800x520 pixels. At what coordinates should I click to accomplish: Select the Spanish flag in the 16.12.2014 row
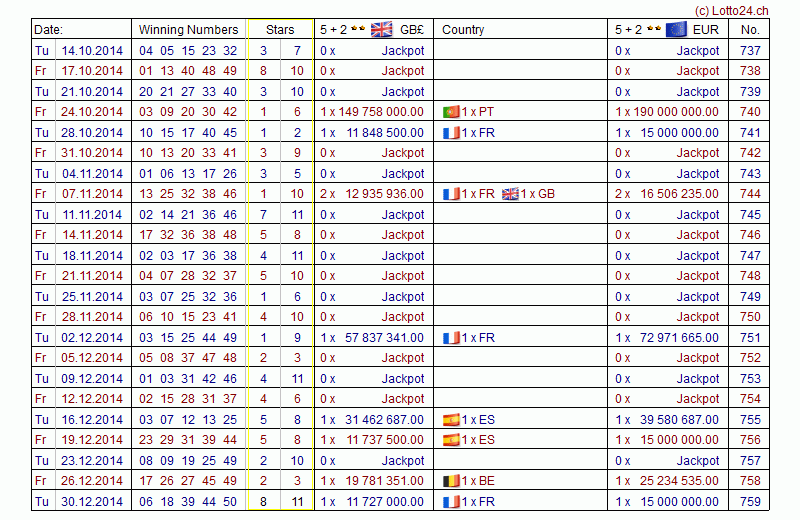coord(451,420)
